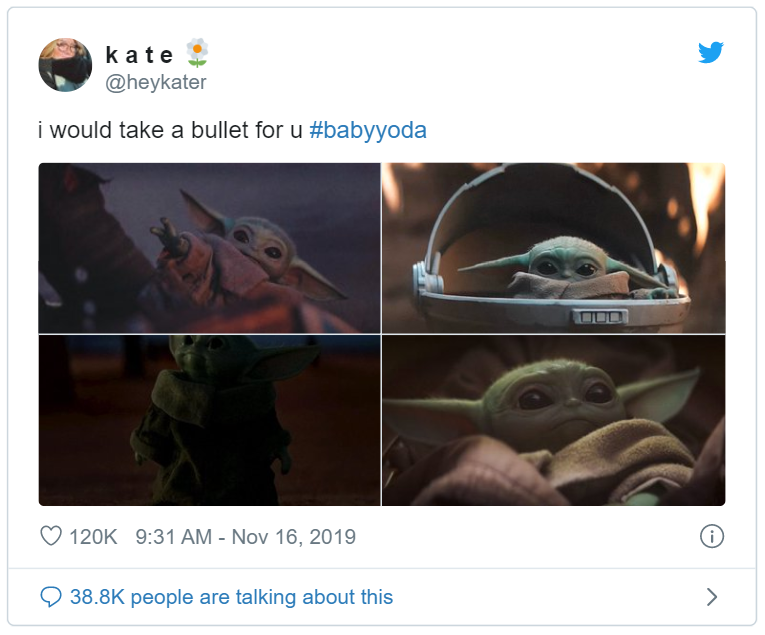Click the blue speech bubble icon
Viewport: 765px width, 635px height.
tap(51, 597)
